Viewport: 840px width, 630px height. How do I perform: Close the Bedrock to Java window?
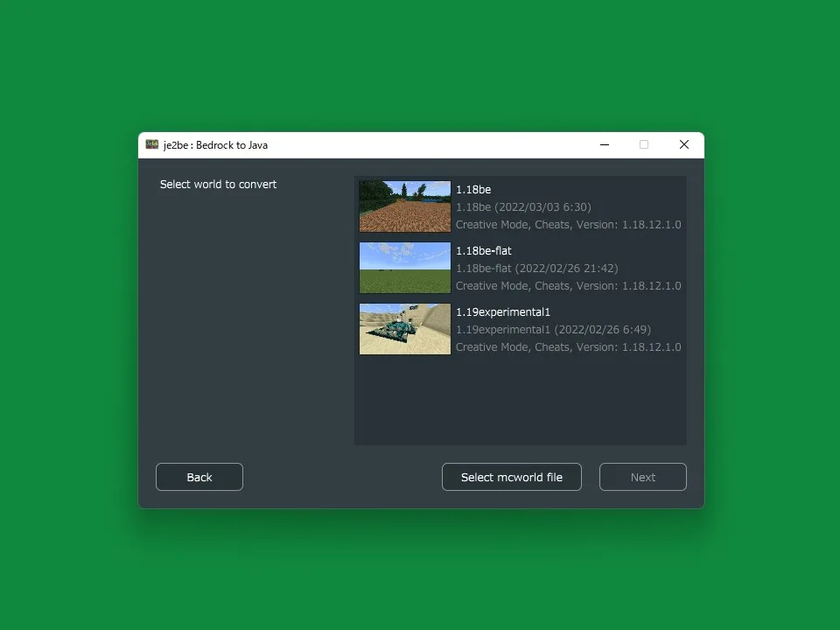(684, 144)
